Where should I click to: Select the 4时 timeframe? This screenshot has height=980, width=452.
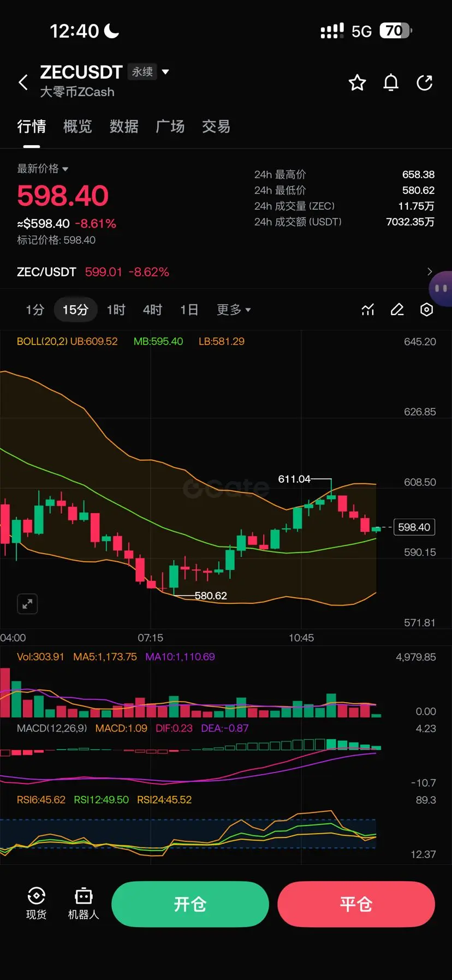pyautogui.click(x=153, y=310)
